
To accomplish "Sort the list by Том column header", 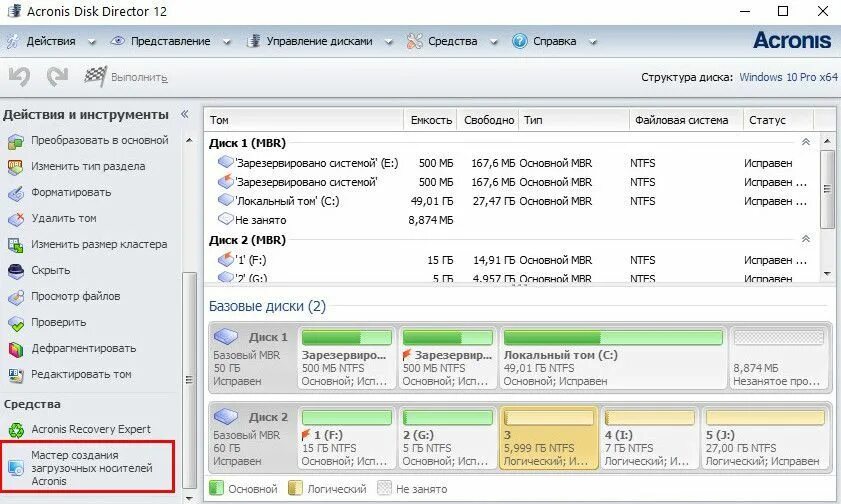I will (304, 120).
